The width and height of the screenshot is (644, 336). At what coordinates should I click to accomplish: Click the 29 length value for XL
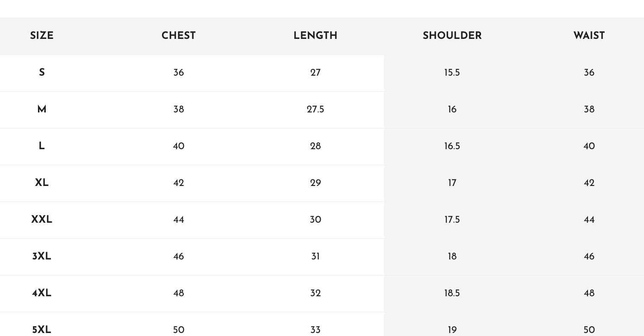pos(316,183)
